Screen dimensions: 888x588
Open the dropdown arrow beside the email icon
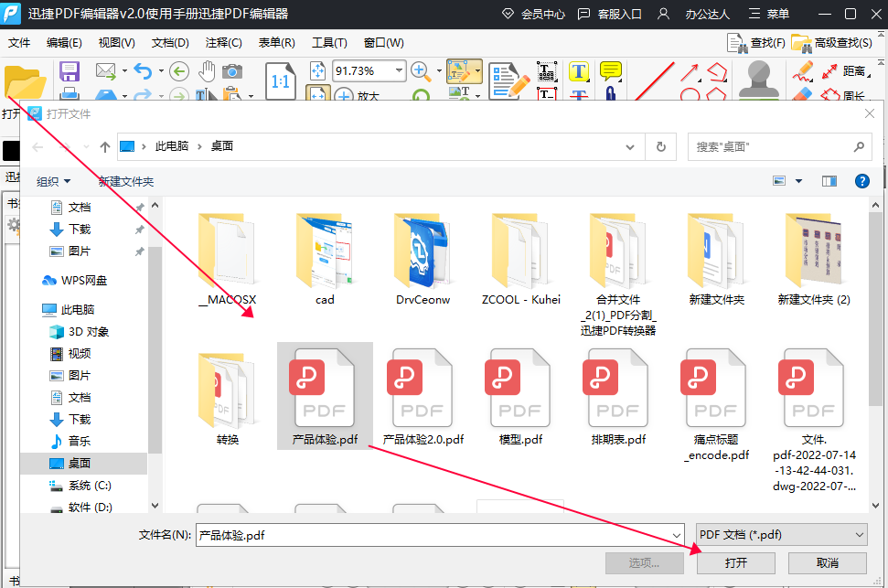(x=124, y=71)
